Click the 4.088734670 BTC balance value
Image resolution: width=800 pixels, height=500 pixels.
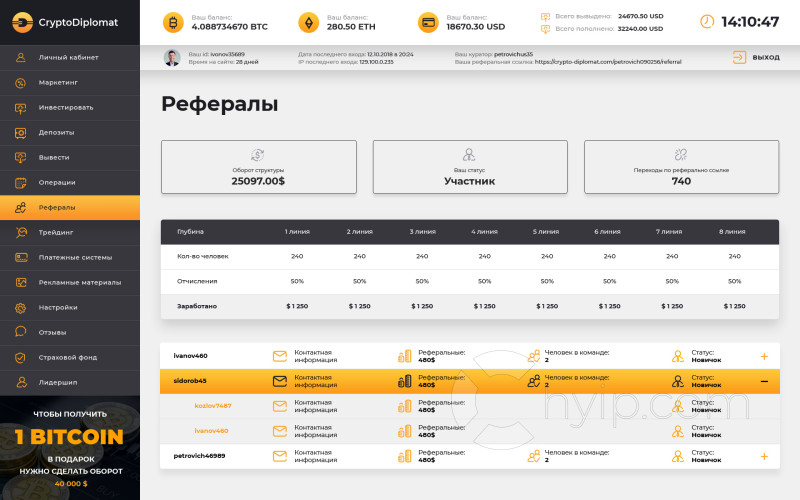[x=230, y=27]
